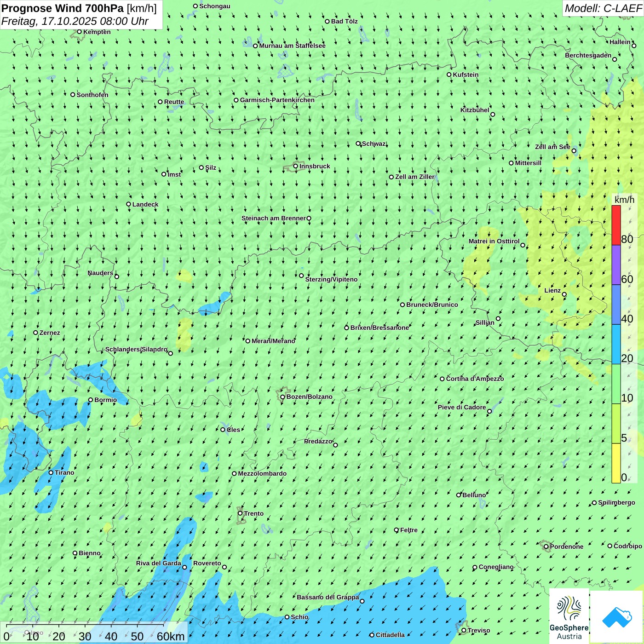Click the Garmisch-Partenkirchen label
Image resolution: width=644 pixels, height=644 pixels.
tap(277, 100)
